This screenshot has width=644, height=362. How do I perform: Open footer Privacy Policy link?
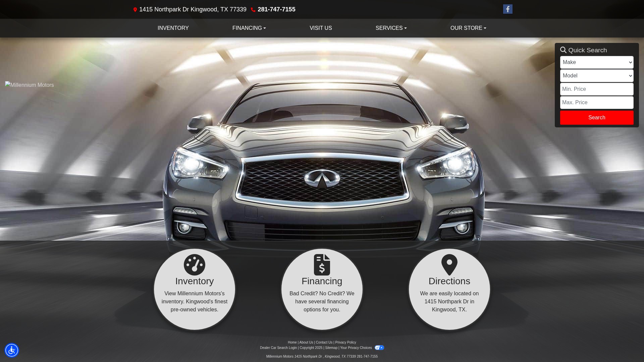tap(345, 343)
